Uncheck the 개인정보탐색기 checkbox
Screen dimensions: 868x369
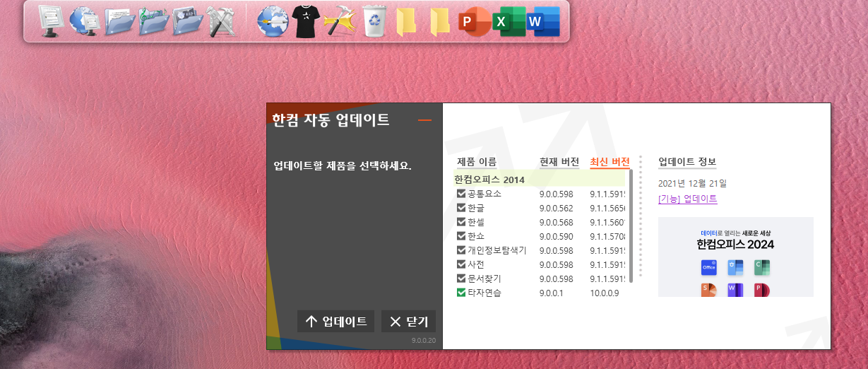(461, 250)
